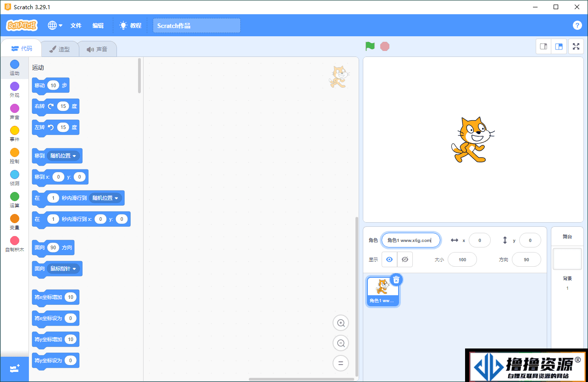
Task: Click the 90 value in 面向 方向 block
Action: tap(53, 247)
